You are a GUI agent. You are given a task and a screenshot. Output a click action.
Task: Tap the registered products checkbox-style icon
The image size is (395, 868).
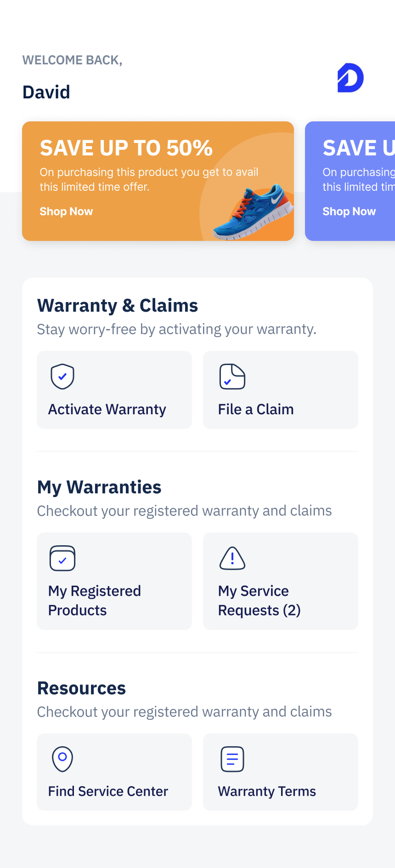coord(62,558)
